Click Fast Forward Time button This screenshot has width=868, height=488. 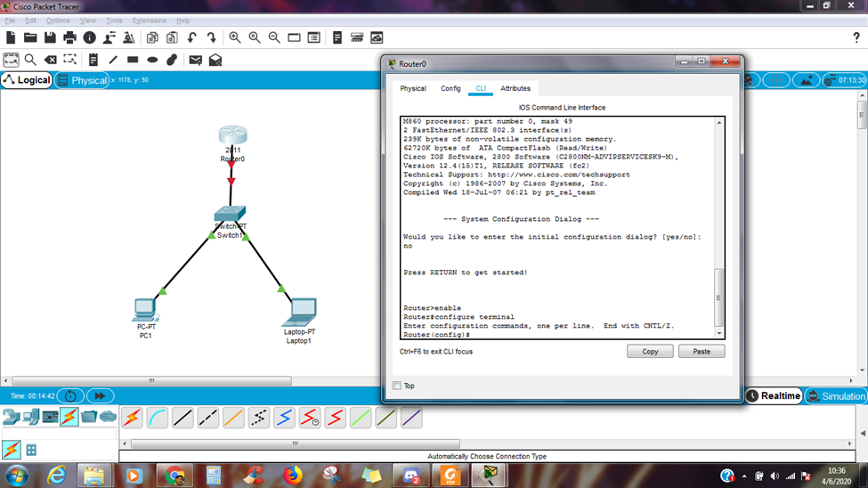101,396
